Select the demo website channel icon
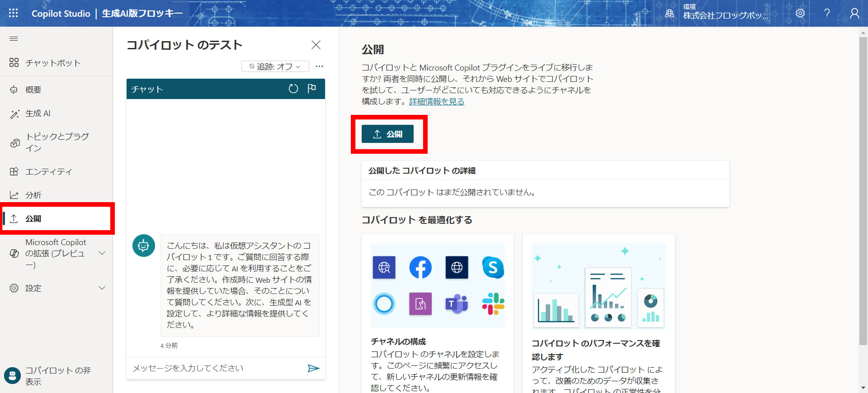 pyautogui.click(x=384, y=267)
